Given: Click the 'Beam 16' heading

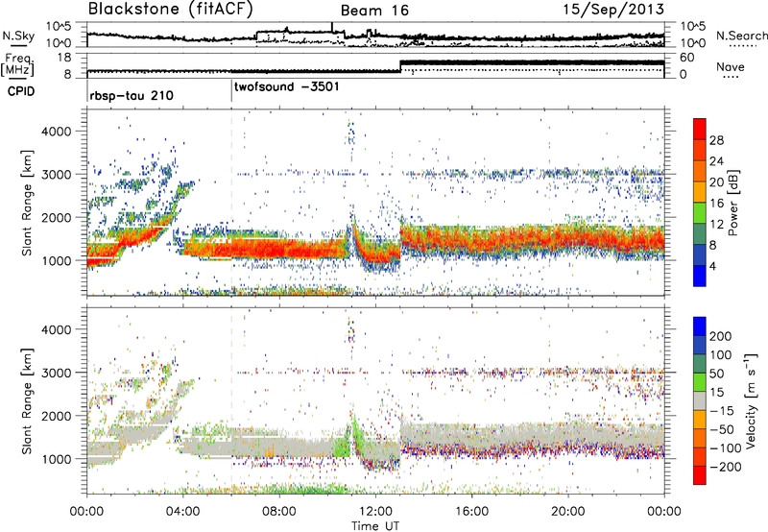Looking at the screenshot, I should pyautogui.click(x=374, y=11).
